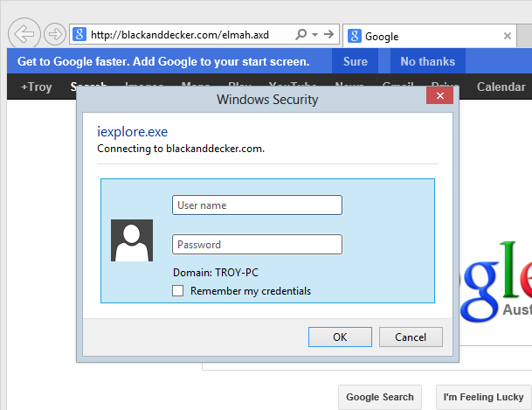Screen dimensions: 532x410
Task: Click the browser Forward arrow button
Action: (55, 34)
